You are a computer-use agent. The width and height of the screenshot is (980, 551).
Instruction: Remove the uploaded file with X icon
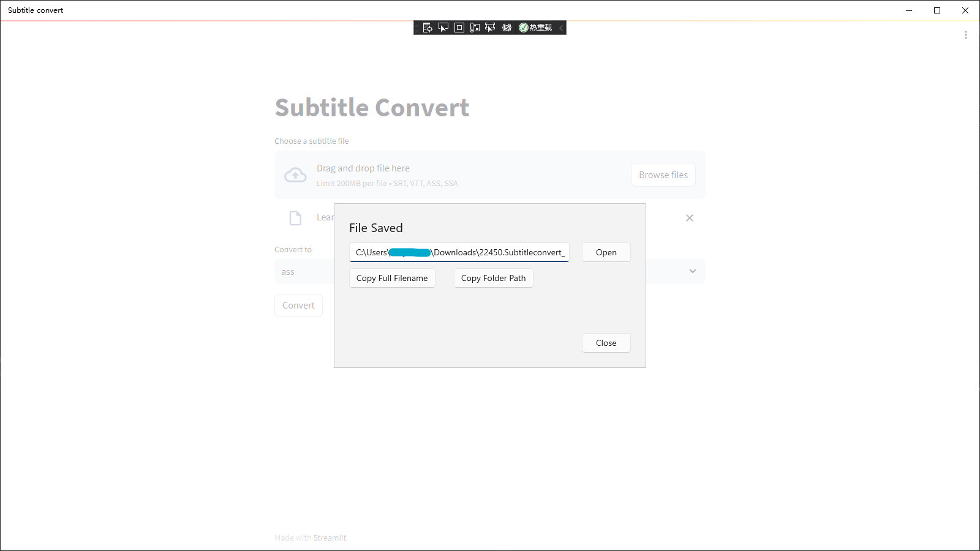[x=690, y=218]
